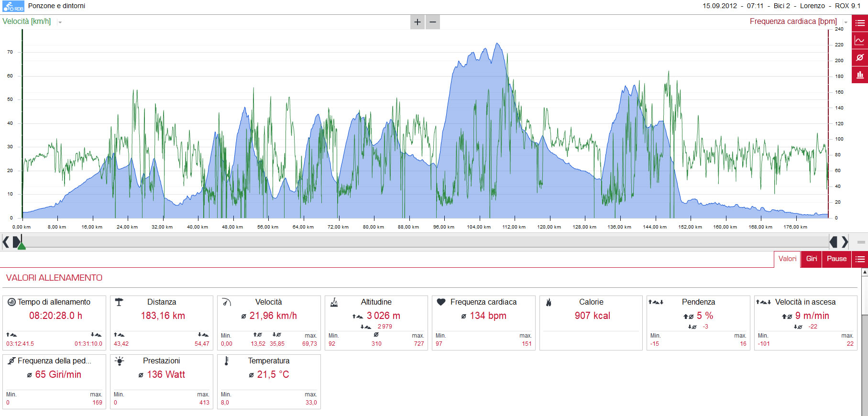Click the ROX 9.1 device label
868x416 pixels.
(847, 6)
